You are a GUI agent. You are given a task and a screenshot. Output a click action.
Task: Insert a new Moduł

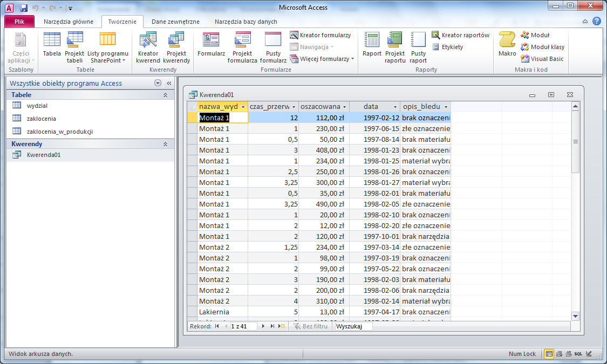tap(535, 35)
